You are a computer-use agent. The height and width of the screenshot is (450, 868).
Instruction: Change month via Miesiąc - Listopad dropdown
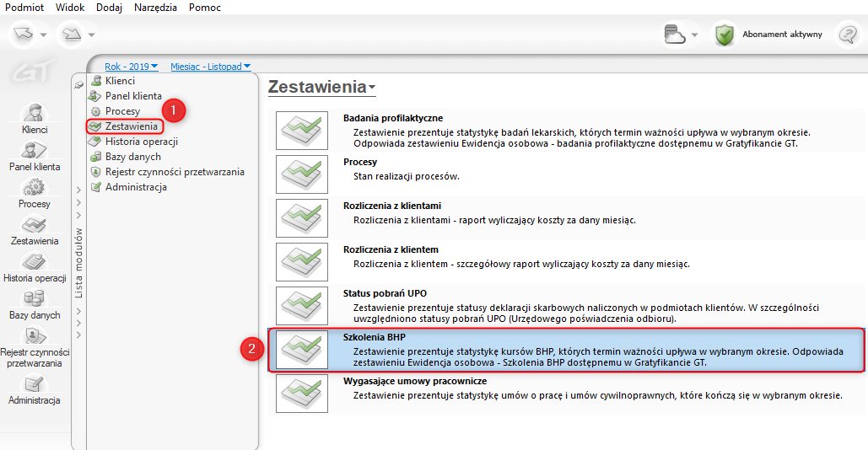210,67
